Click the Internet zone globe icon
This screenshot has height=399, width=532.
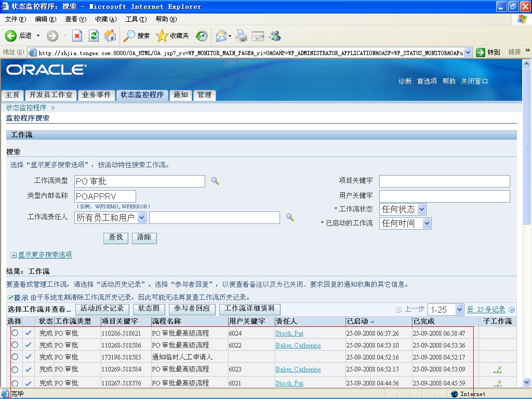coord(455,394)
